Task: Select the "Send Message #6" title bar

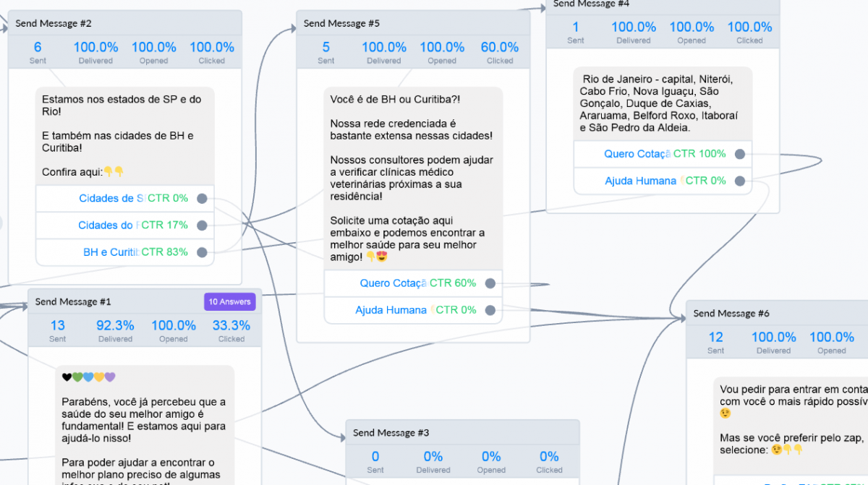Action: [731, 314]
